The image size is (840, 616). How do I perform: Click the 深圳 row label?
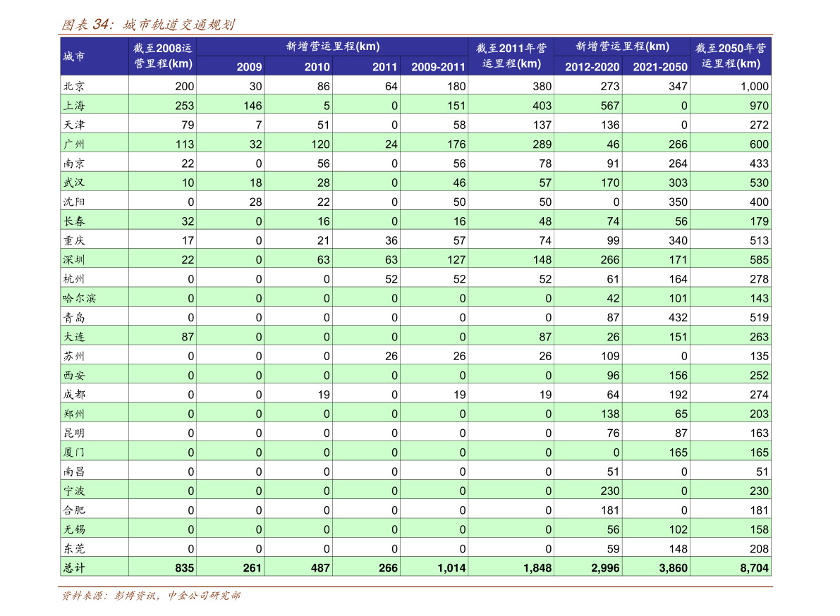click(74, 260)
